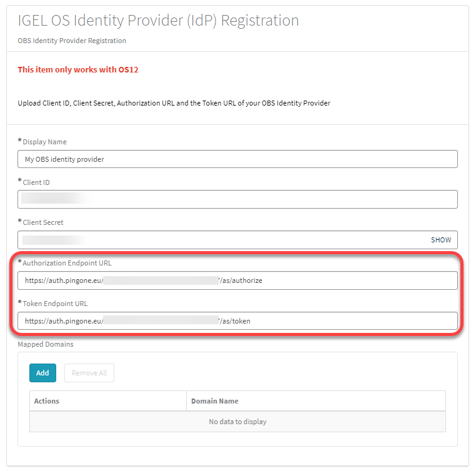Click the Client ID label
Image resolution: width=476 pixels, height=471 pixels.
36,182
